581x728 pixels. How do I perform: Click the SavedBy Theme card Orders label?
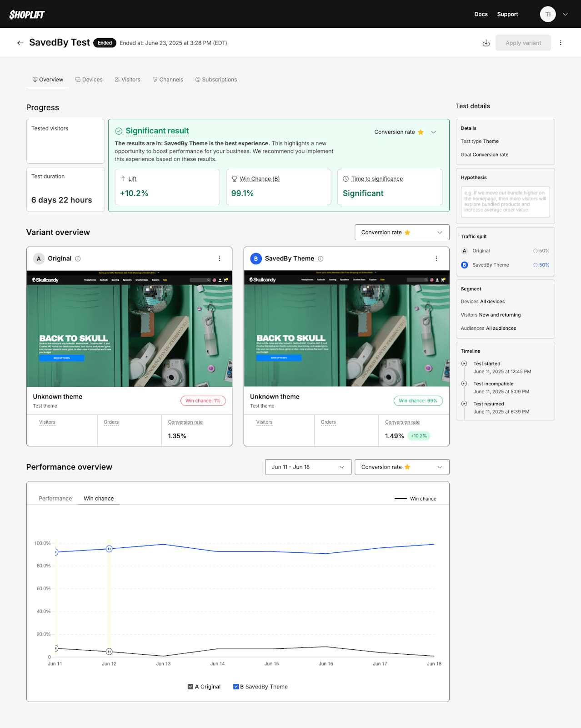click(x=328, y=422)
